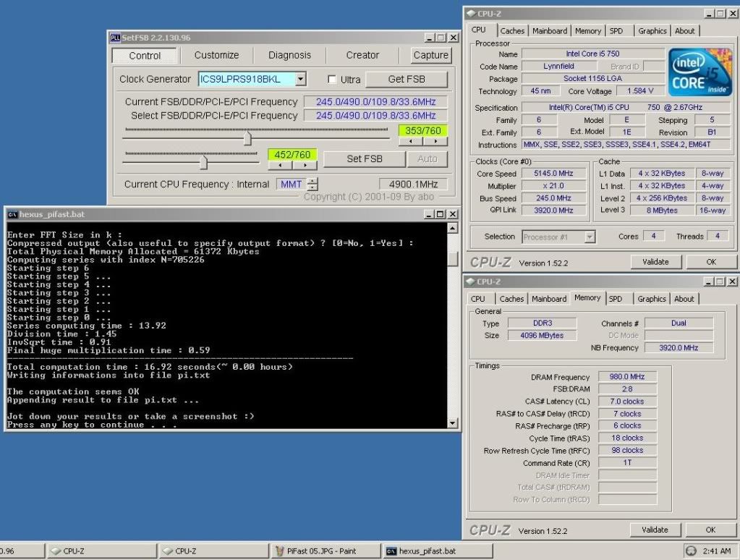The width and height of the screenshot is (740, 560).
Task: Click the Set FSB button
Action: [x=365, y=159]
